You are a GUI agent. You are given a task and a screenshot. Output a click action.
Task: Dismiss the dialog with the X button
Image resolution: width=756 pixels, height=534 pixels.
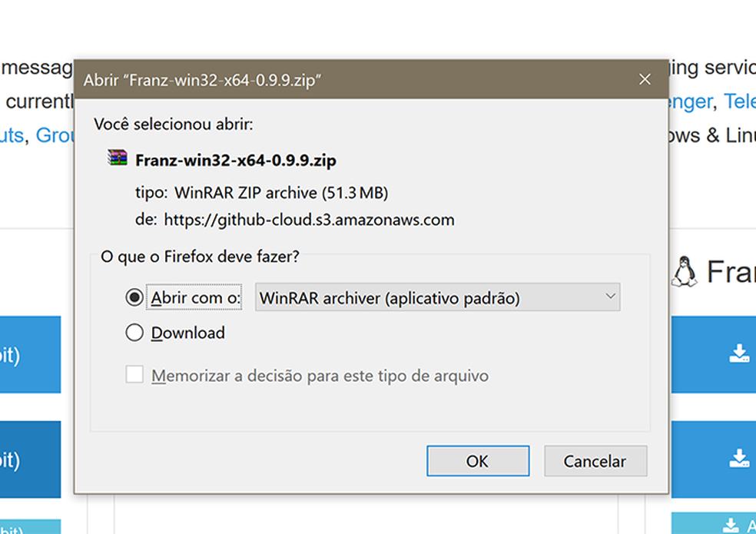click(645, 78)
